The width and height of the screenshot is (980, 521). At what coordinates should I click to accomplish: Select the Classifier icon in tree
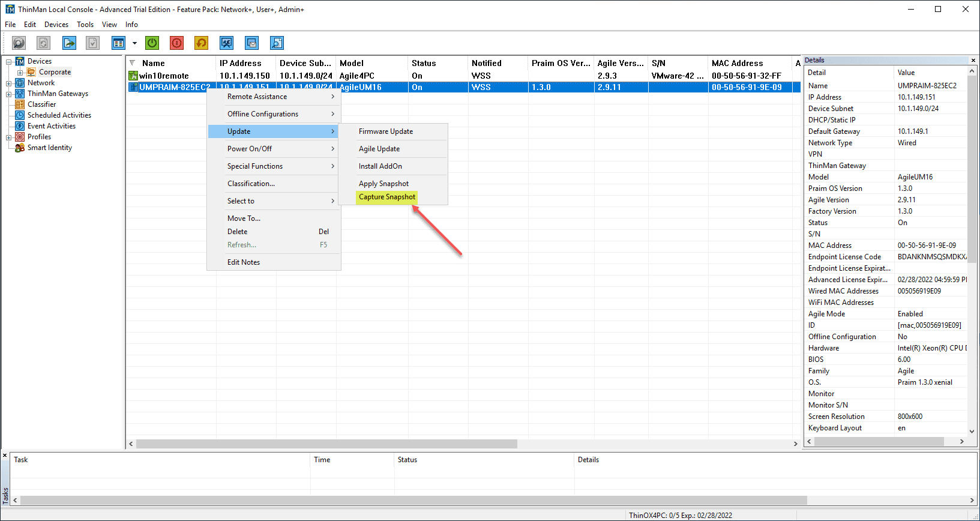20,104
